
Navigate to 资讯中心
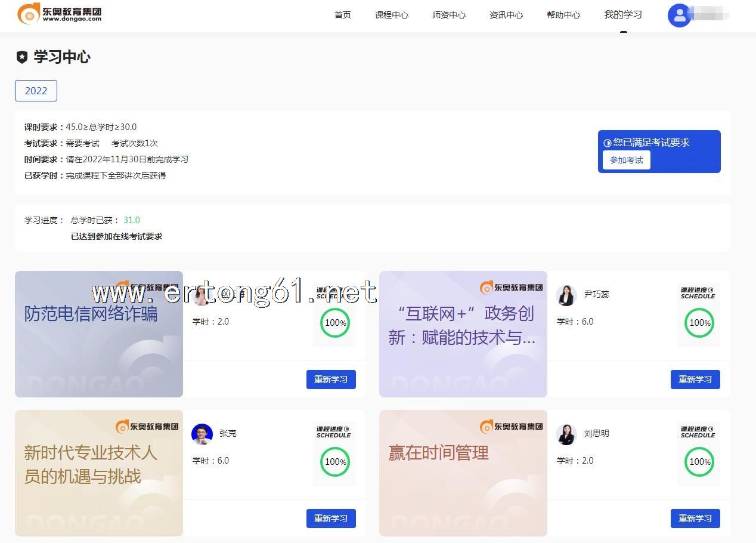point(506,15)
